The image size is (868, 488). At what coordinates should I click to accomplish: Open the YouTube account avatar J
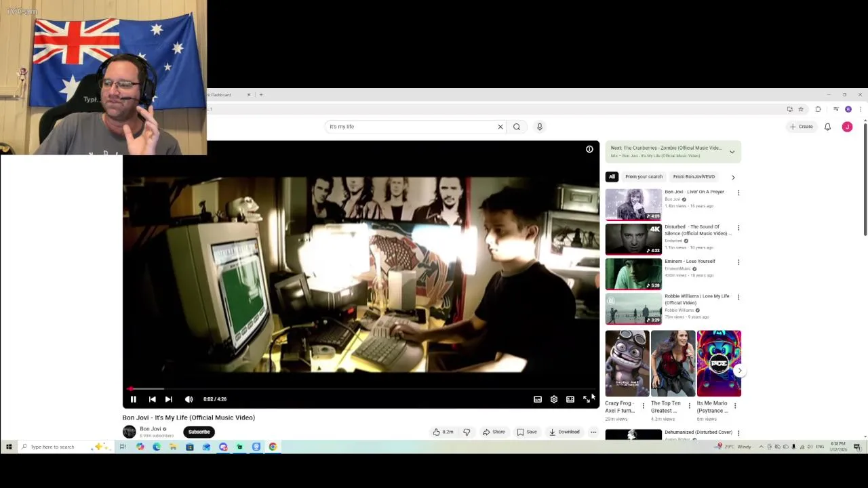pyautogui.click(x=847, y=127)
